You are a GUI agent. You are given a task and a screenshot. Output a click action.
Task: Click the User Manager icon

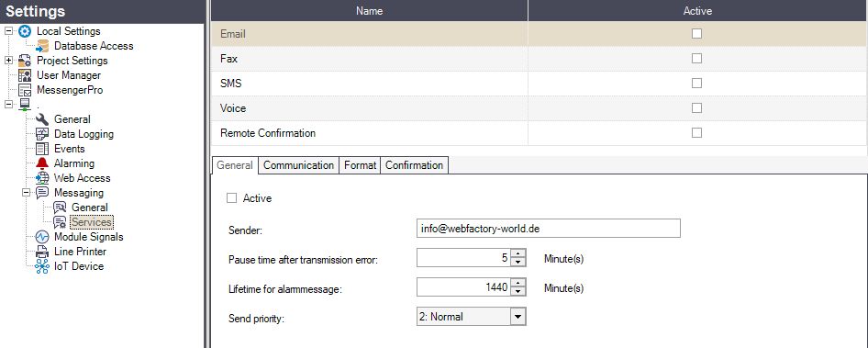(25, 75)
